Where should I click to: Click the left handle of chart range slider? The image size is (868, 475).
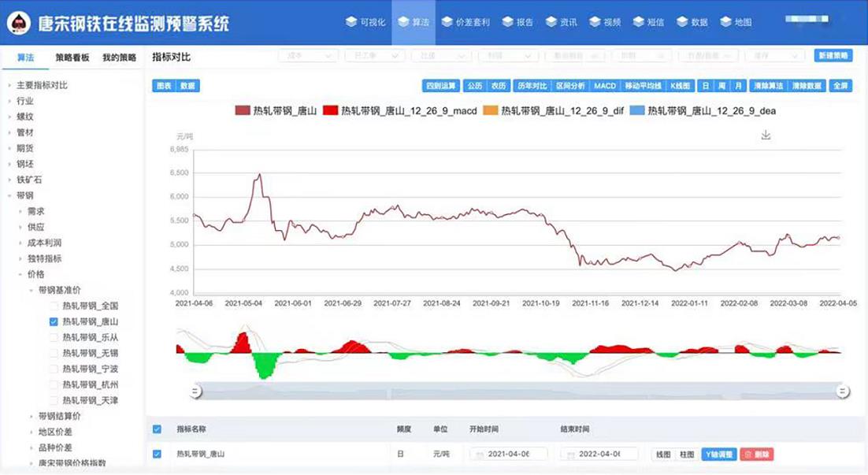(x=197, y=391)
